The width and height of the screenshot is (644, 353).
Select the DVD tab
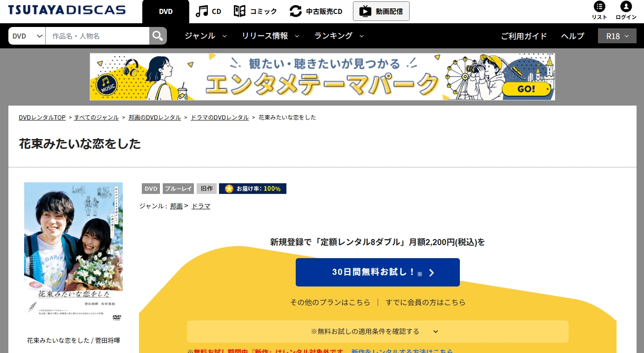(166, 12)
